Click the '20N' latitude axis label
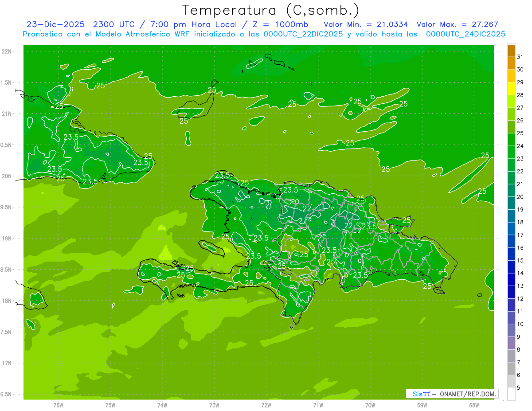The image size is (532, 411). pyautogui.click(x=7, y=176)
